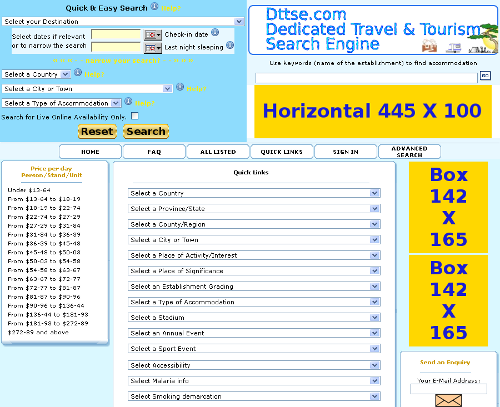The image size is (500, 407).
Task: Click the Horizontal 445 X 100 banner
Action: (x=373, y=111)
